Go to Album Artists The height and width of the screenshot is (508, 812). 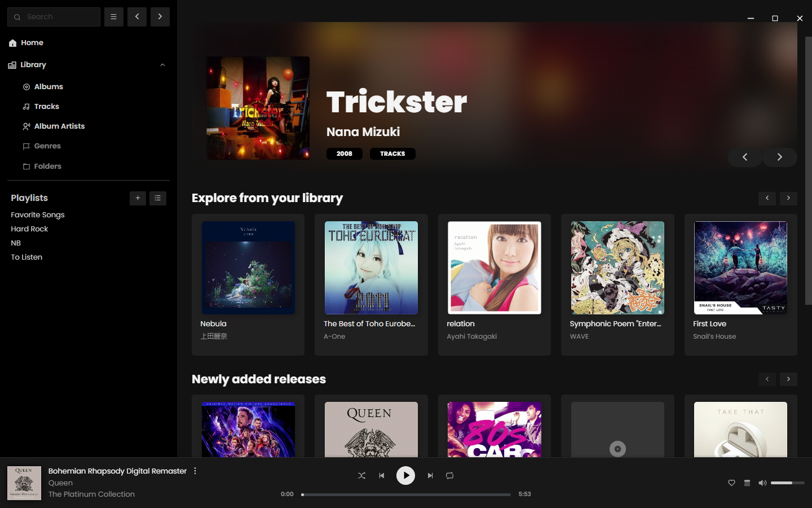pos(59,126)
